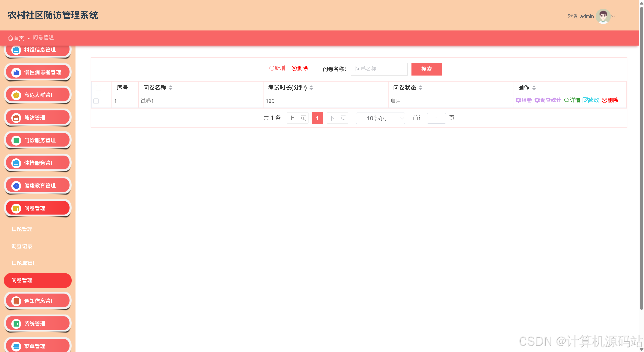Viewport: 644px width, 352px height.
Task: Click the 组卷 gear icon for 试卷1
Action: coord(518,100)
